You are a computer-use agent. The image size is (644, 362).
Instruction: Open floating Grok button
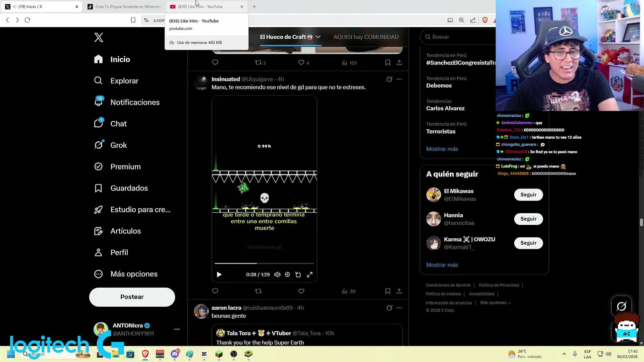point(621,306)
